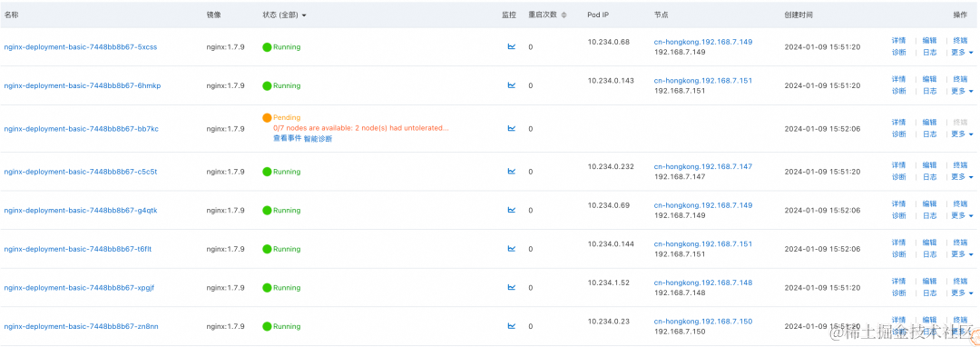Open pod nginx-deployment-basic-7448bb8b67-c5c5t
Viewport: 980px width, 347px height.
tap(81, 172)
